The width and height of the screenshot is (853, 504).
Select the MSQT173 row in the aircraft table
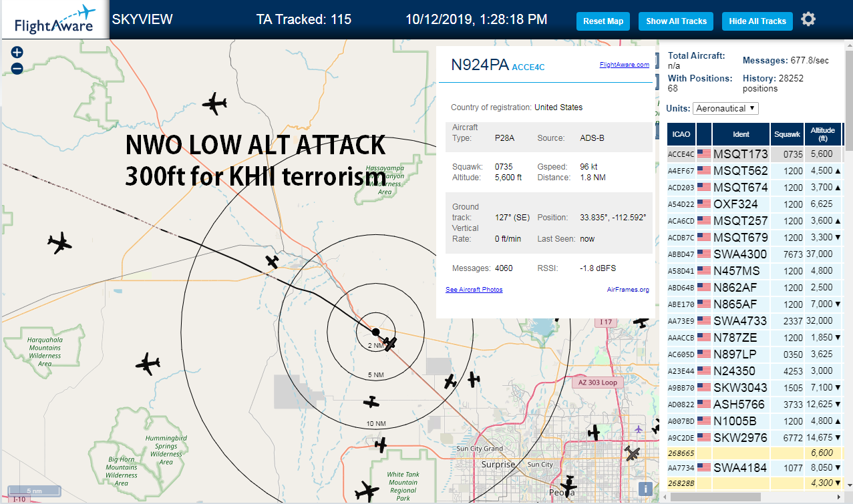pos(755,154)
